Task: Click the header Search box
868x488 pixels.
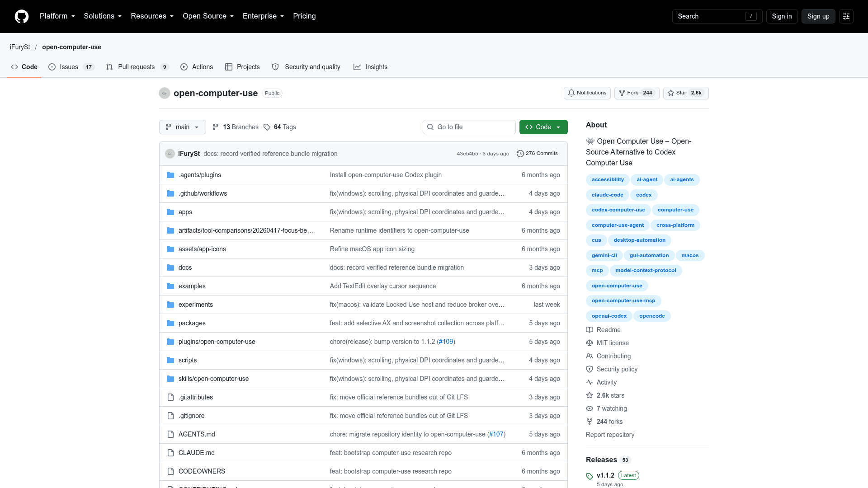Action: (717, 16)
